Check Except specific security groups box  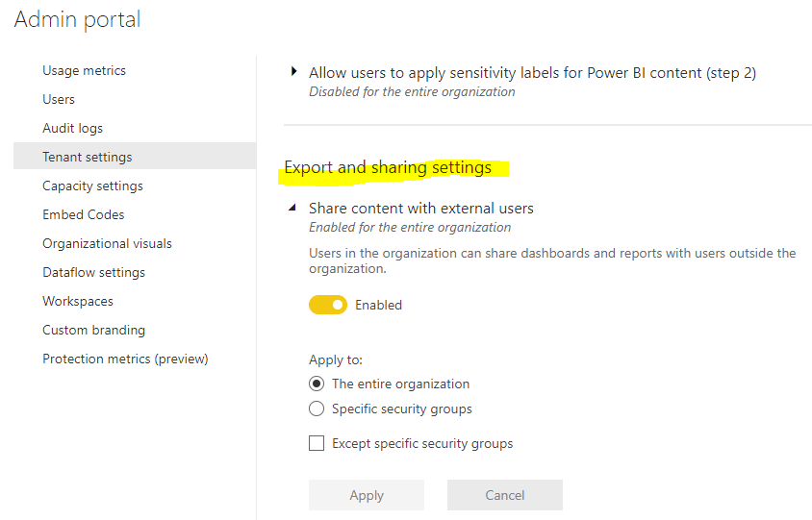(317, 443)
